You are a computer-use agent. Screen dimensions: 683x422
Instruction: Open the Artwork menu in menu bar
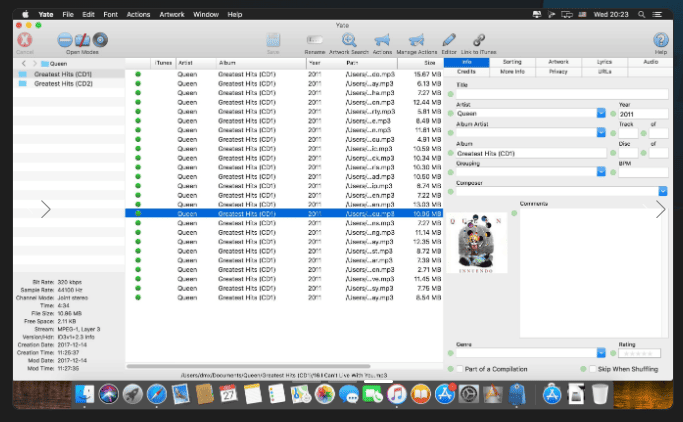click(x=172, y=14)
